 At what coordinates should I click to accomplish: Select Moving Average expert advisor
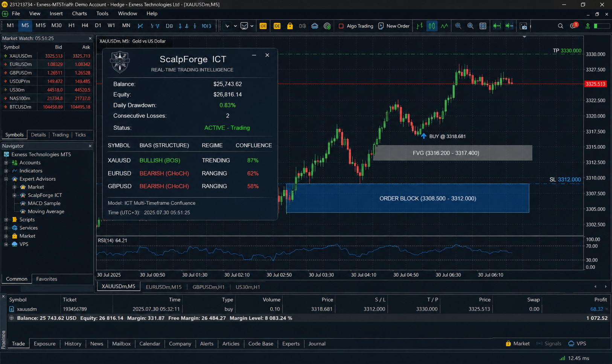[46, 212]
